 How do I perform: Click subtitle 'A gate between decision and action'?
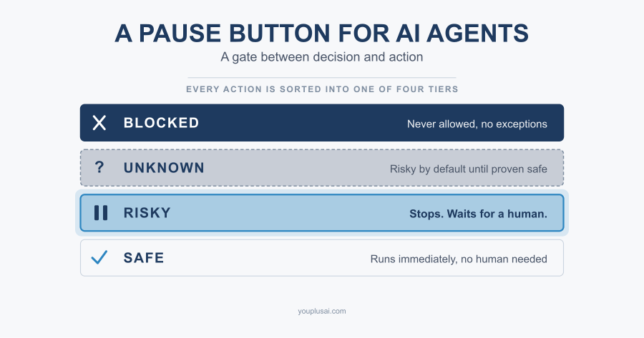click(x=321, y=56)
